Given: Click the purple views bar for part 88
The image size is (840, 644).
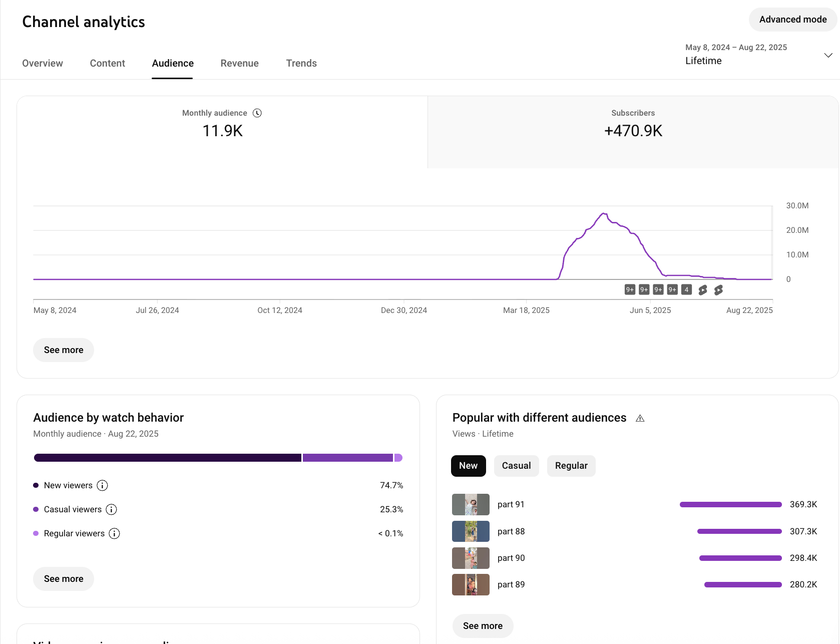Looking at the screenshot, I should point(739,531).
